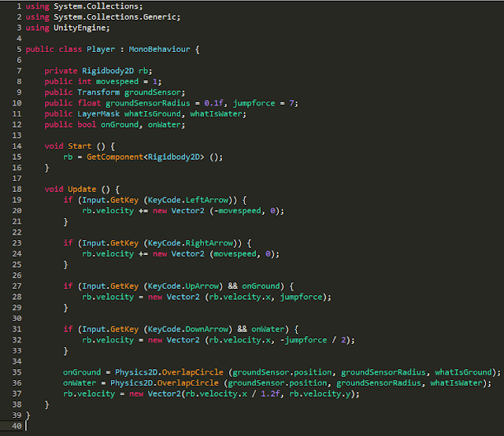The height and width of the screenshot is (436, 504).
Task: Click 'whatIsGround' argument on line 35
Action: tap(464, 372)
